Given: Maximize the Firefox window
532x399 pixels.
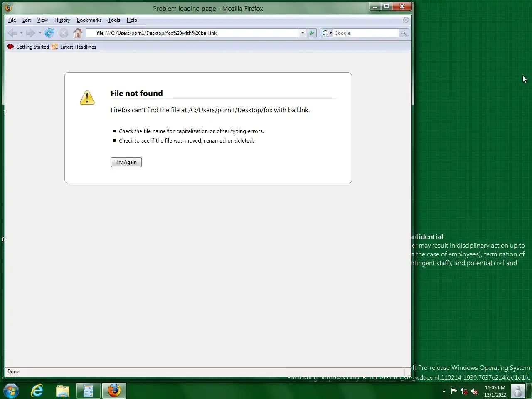Looking at the screenshot, I should pyautogui.click(x=387, y=7).
